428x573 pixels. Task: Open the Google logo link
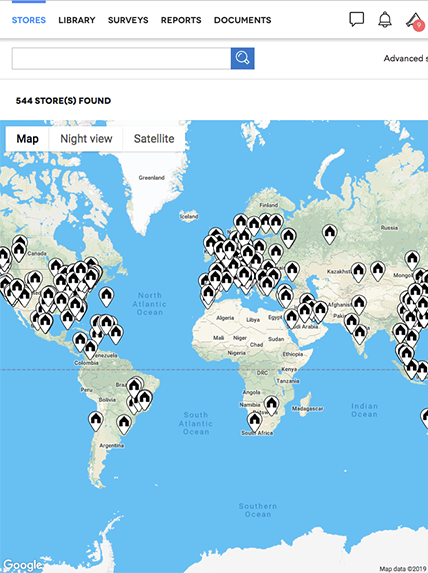tap(22, 566)
